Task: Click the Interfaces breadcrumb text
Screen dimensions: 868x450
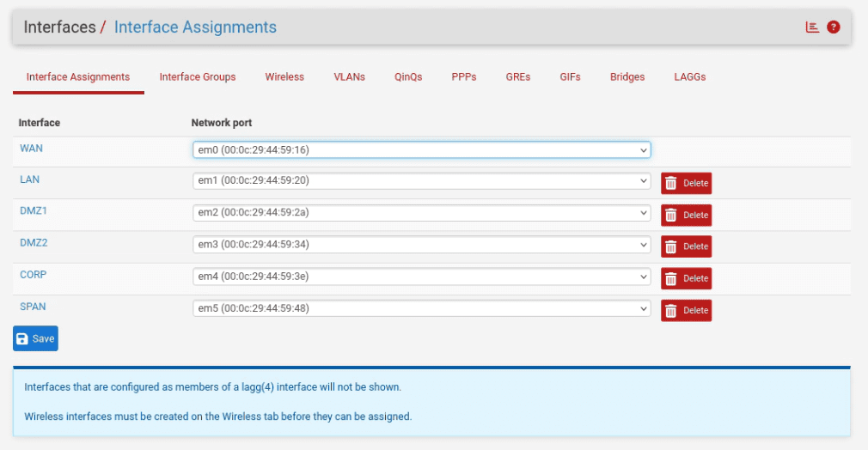Action: 60,27
